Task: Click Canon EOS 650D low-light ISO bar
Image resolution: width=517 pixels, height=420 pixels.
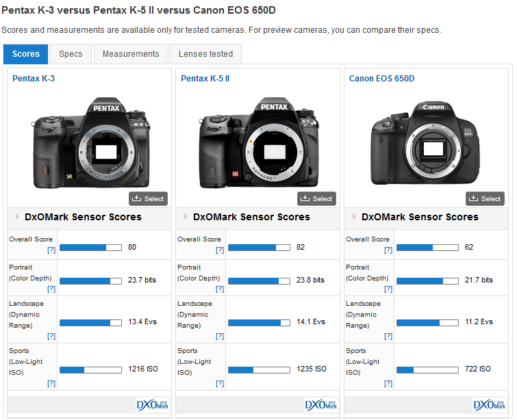Action: 428,370
